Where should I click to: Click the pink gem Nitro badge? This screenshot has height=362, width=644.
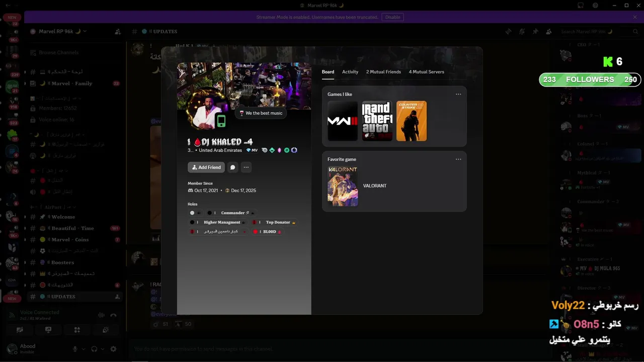click(x=279, y=150)
